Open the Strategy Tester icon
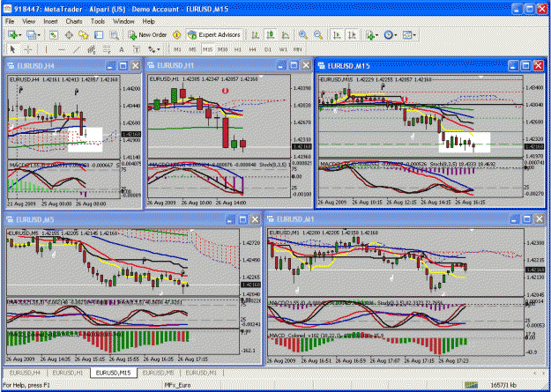The height and width of the screenshot is (392, 551). [x=115, y=35]
